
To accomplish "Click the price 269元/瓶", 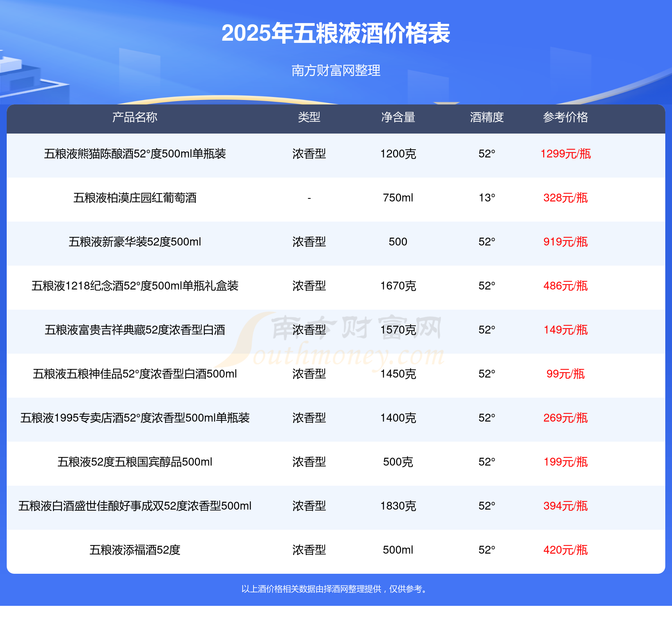I will [566, 418].
